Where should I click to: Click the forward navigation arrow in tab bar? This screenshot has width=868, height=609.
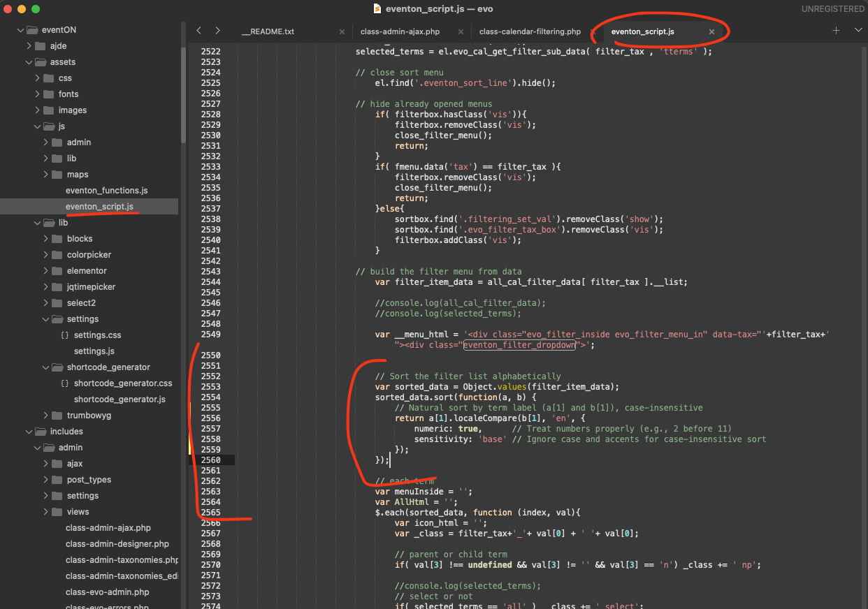point(217,31)
